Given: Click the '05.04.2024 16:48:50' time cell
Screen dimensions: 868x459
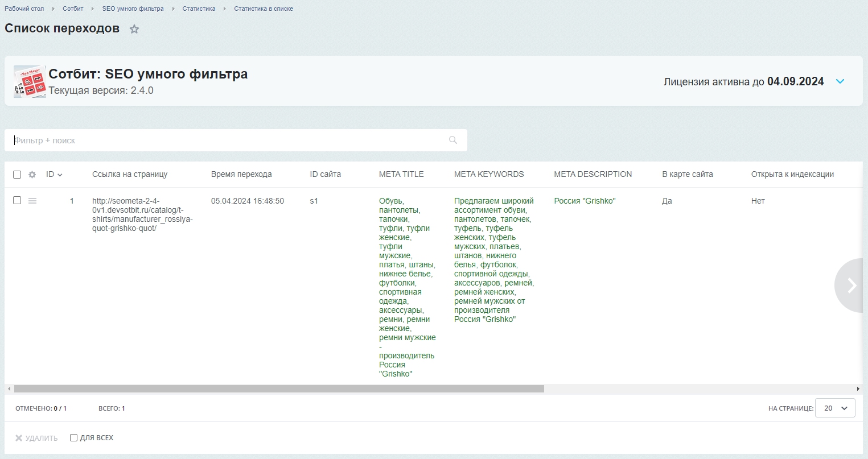Looking at the screenshot, I should (248, 201).
